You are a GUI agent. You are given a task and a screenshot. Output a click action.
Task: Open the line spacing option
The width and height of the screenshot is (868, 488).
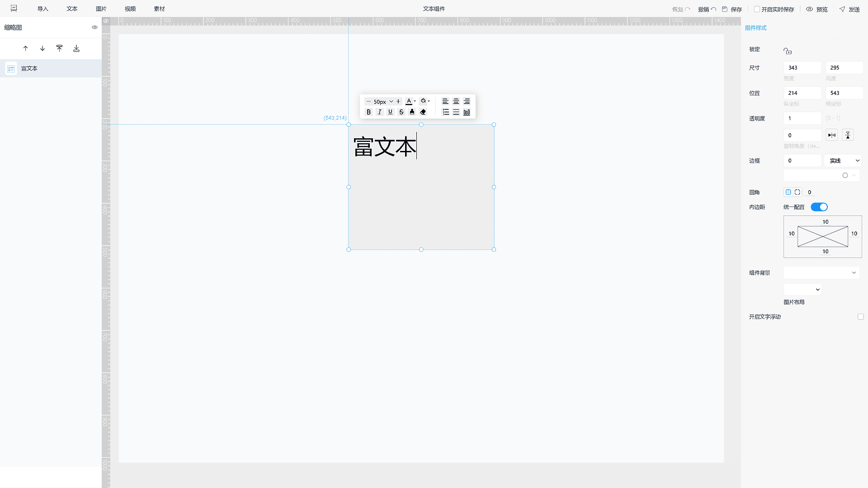(x=456, y=112)
